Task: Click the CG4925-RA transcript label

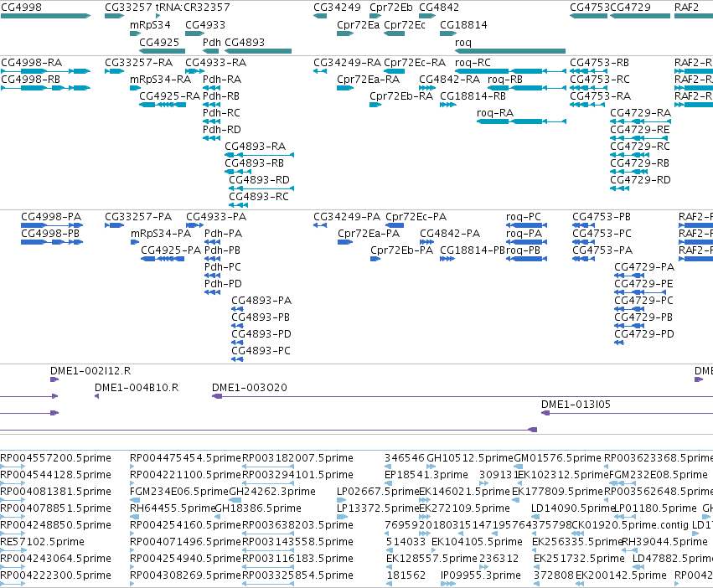Action: pyautogui.click(x=169, y=96)
